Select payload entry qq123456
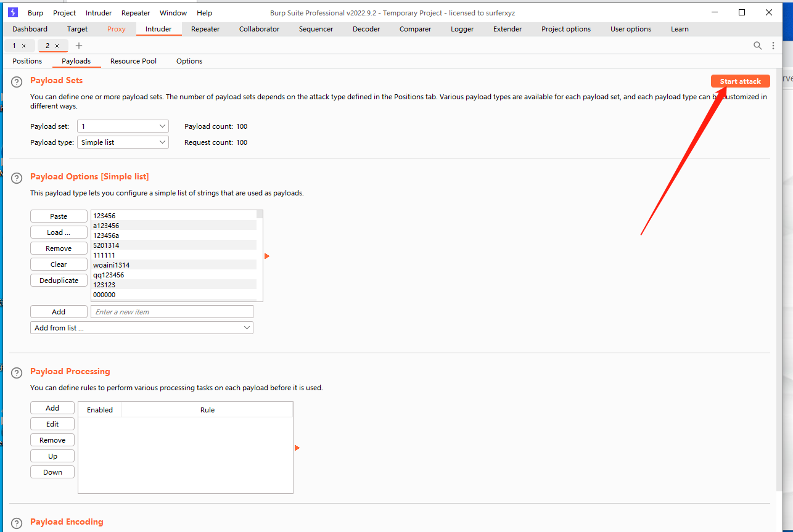793x532 pixels. coord(174,275)
